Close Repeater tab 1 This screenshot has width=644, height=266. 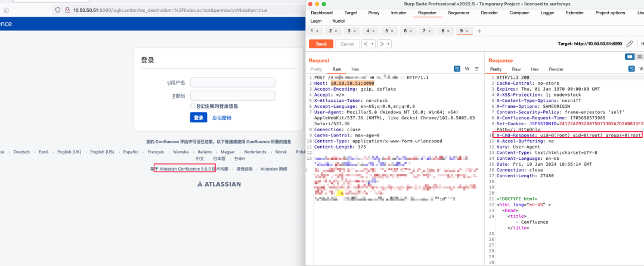click(317, 31)
